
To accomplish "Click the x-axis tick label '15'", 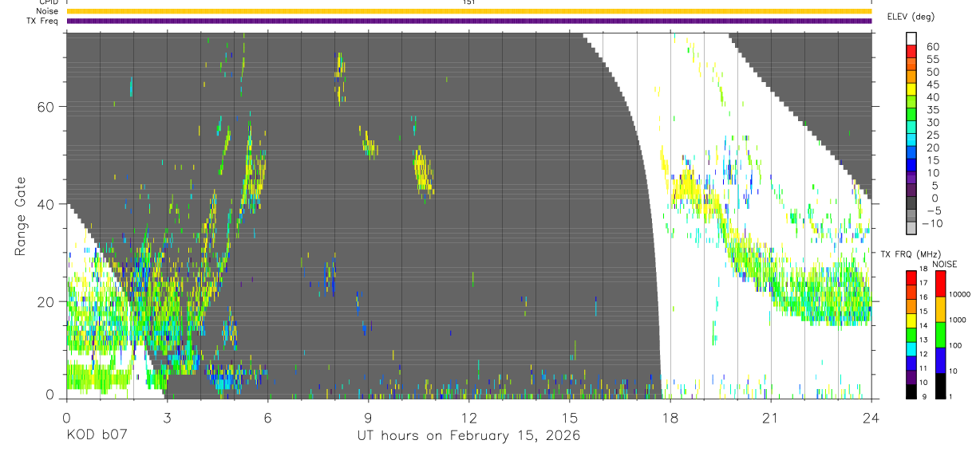I will (x=569, y=418).
